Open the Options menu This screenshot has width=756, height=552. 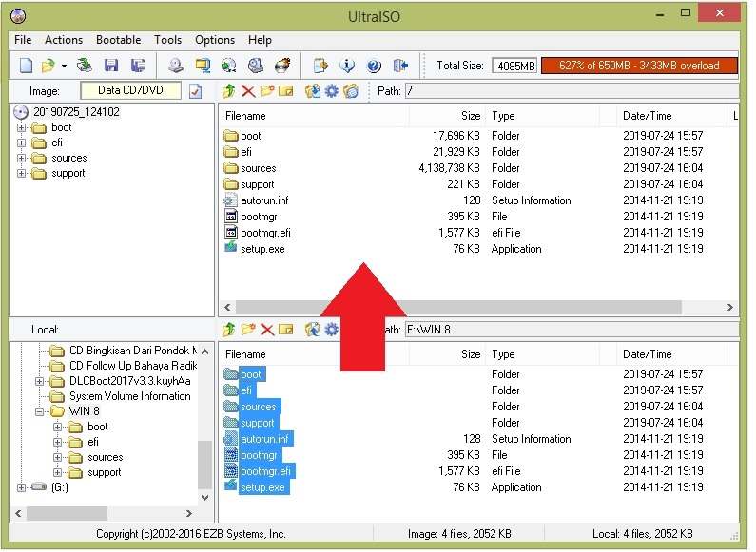215,40
